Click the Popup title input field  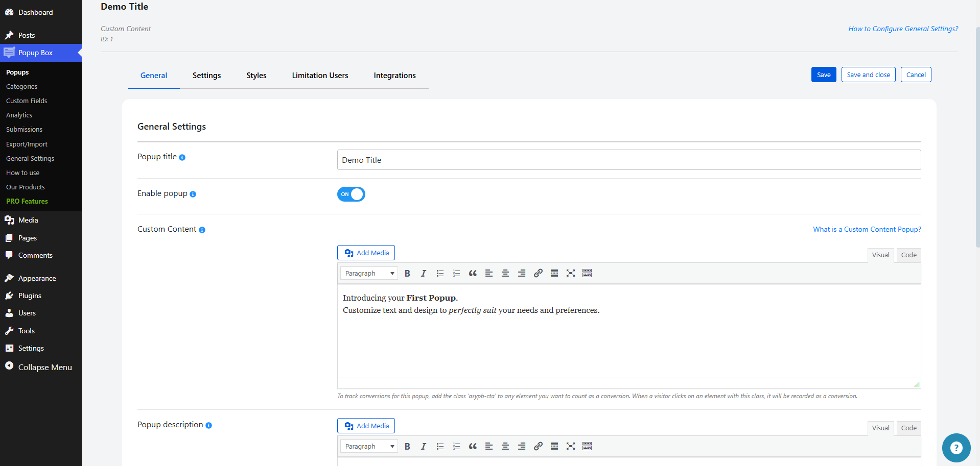[628, 160]
